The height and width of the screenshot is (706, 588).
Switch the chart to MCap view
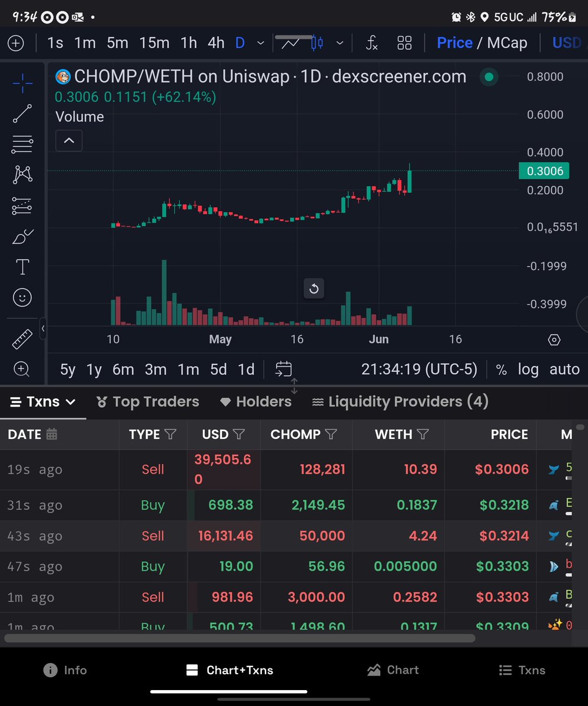pyautogui.click(x=508, y=42)
